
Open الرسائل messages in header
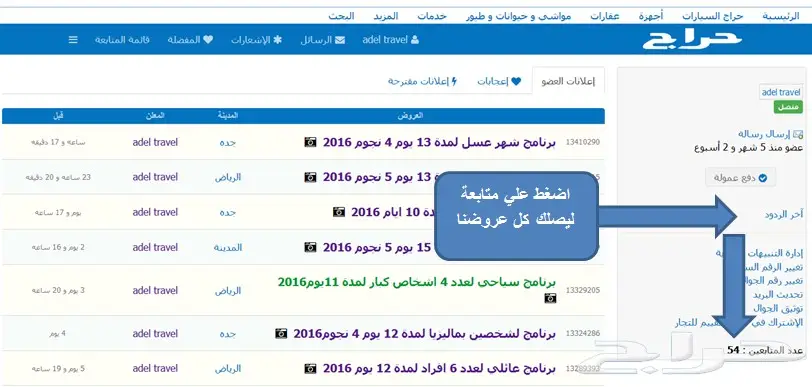point(323,39)
